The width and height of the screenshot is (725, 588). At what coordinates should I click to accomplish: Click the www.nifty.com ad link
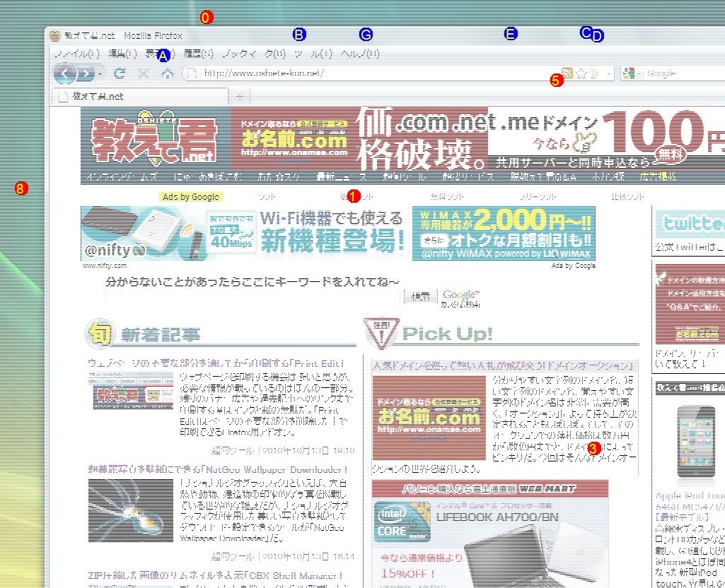(105, 266)
